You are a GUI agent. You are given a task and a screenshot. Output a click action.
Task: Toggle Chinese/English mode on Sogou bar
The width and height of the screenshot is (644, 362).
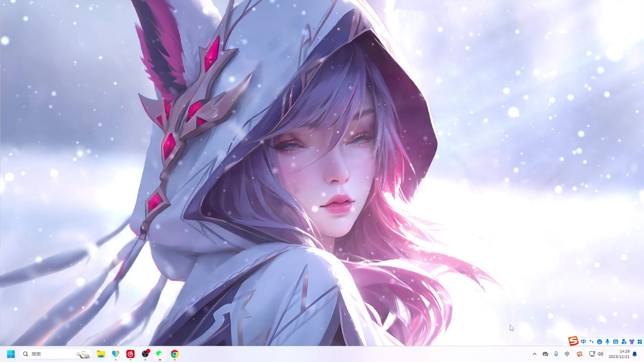click(x=583, y=342)
